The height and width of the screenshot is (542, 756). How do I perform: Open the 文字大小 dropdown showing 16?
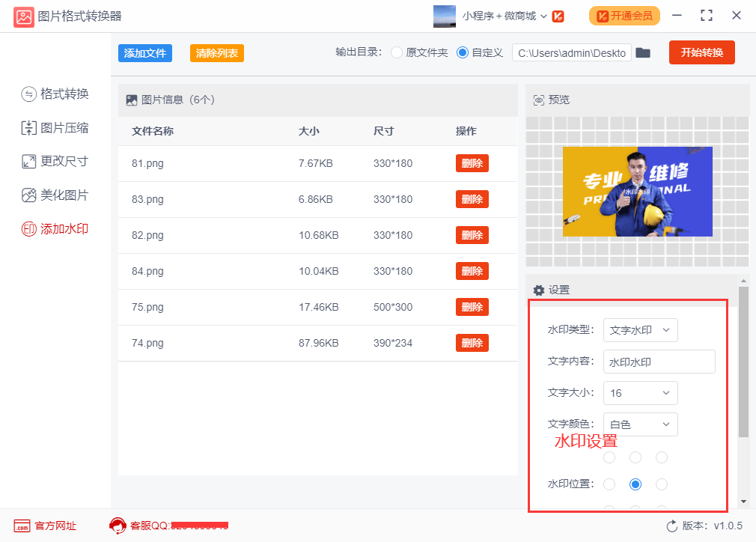[640, 393]
